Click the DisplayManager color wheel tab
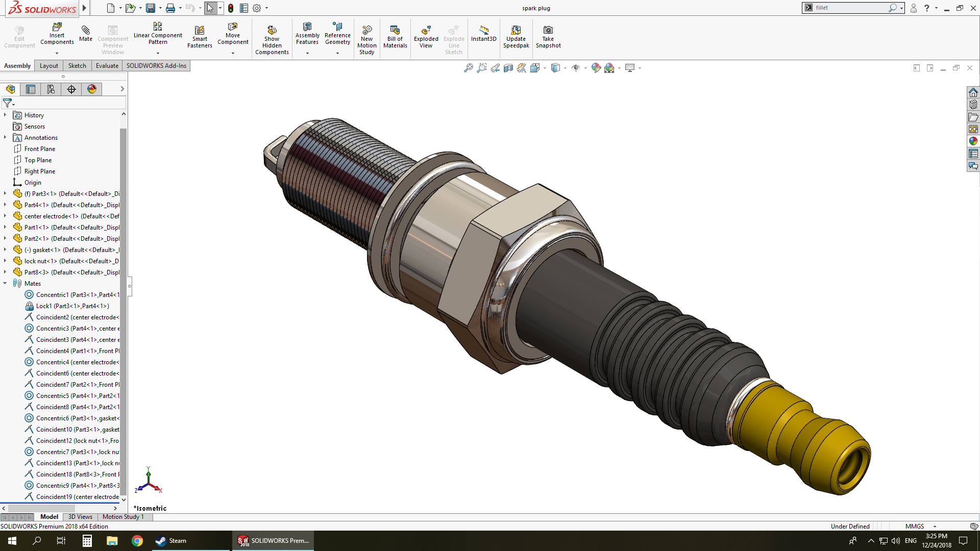The width and height of the screenshot is (980, 551). (x=92, y=89)
